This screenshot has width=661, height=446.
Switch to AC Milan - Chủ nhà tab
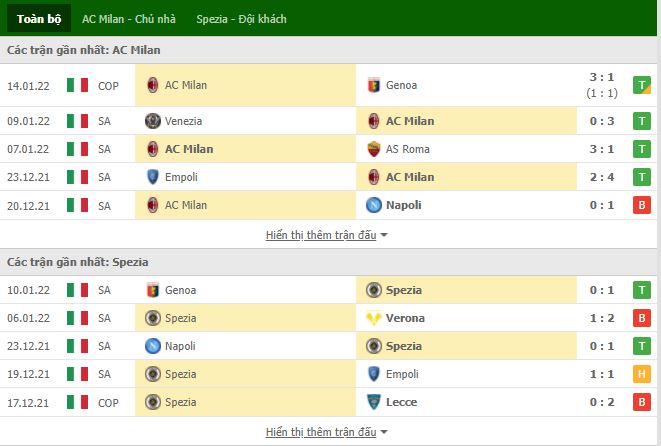click(129, 19)
